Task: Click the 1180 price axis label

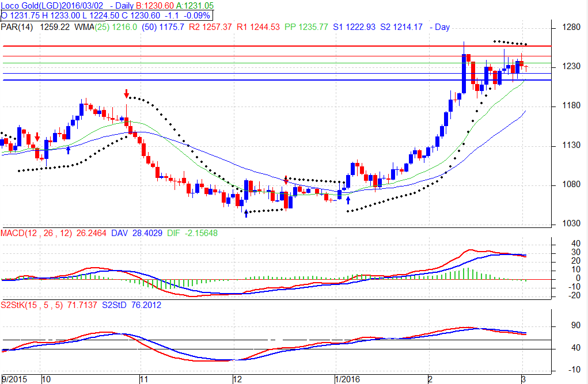Action: 571,106
